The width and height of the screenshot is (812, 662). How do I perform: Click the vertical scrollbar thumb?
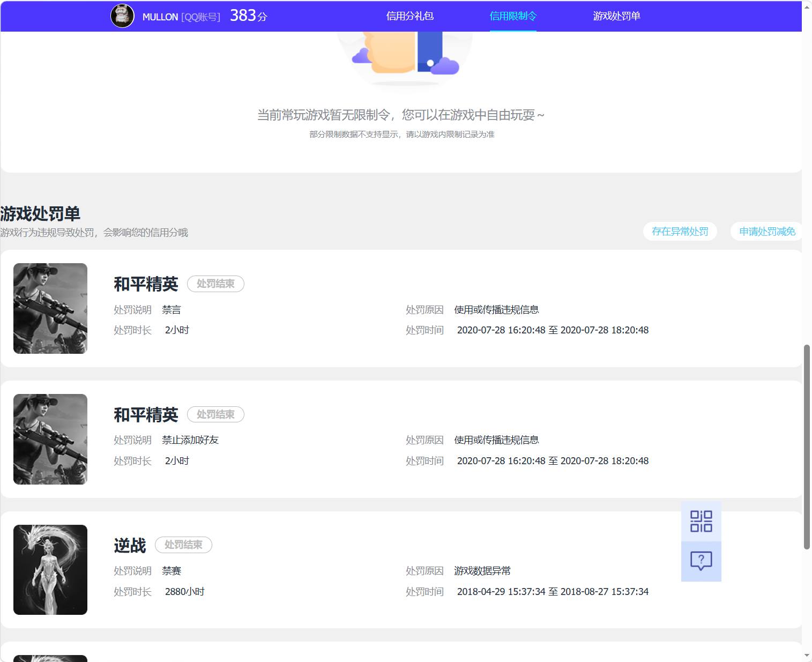click(807, 447)
